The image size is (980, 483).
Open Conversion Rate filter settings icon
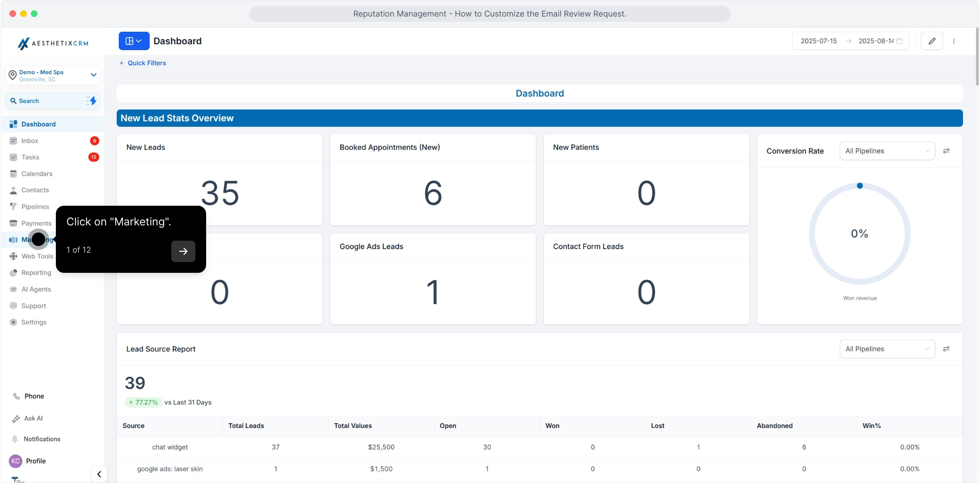pyautogui.click(x=946, y=151)
